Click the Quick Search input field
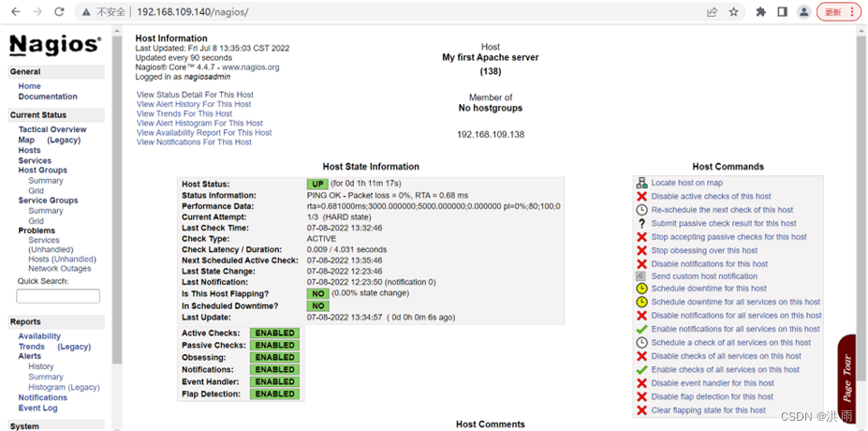 58,296
